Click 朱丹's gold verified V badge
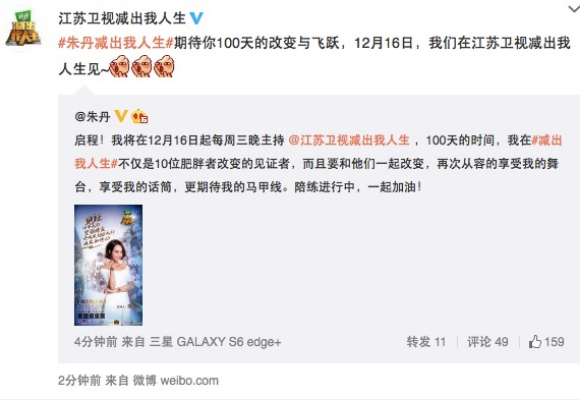The image size is (580, 400). (121, 116)
